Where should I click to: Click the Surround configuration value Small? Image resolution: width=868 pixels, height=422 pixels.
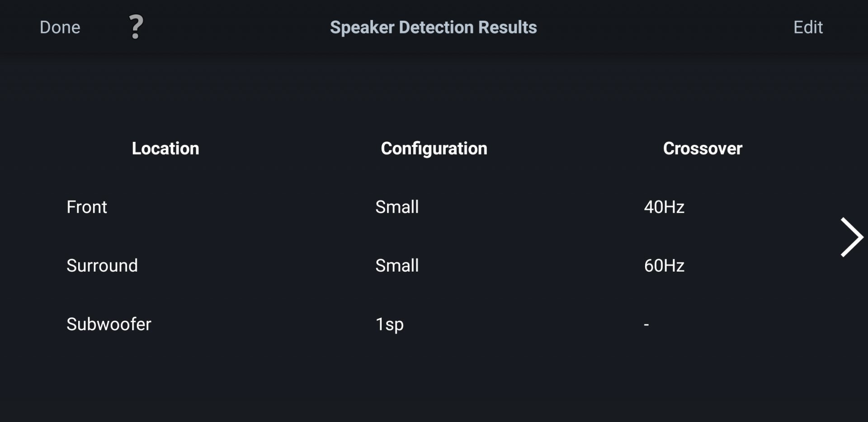397,266
